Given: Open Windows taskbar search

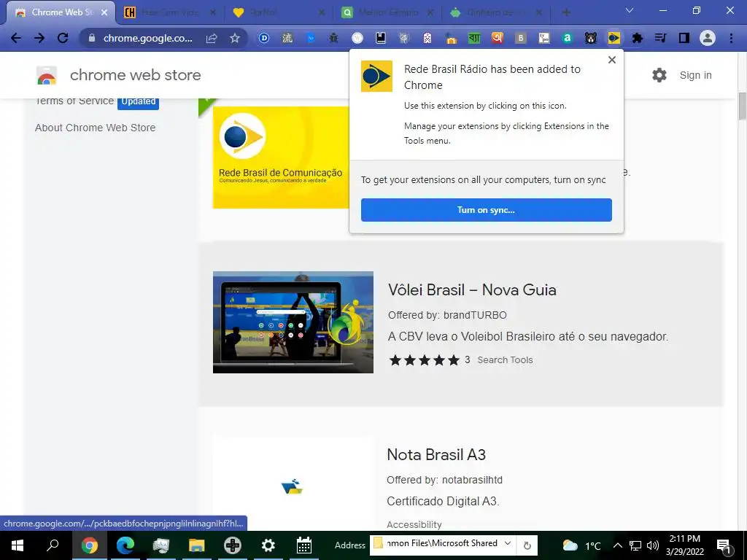Looking at the screenshot, I should click(x=53, y=545).
